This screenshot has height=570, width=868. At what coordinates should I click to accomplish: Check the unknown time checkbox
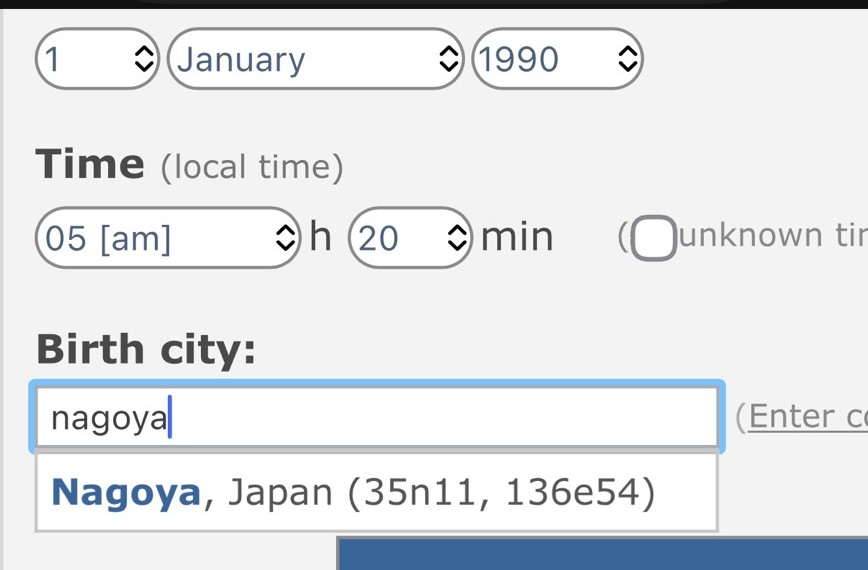click(x=653, y=238)
